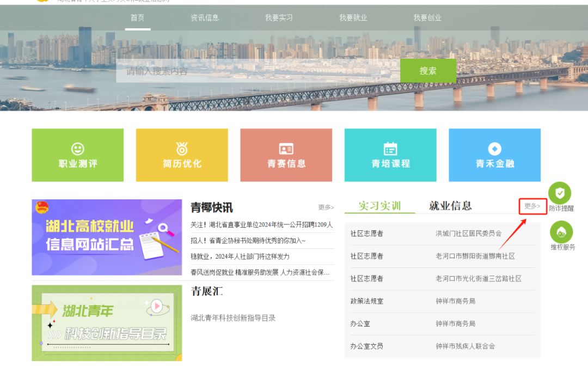Click the 青禾金融 diamond icon
Screen dimensions: 588x373
494,149
